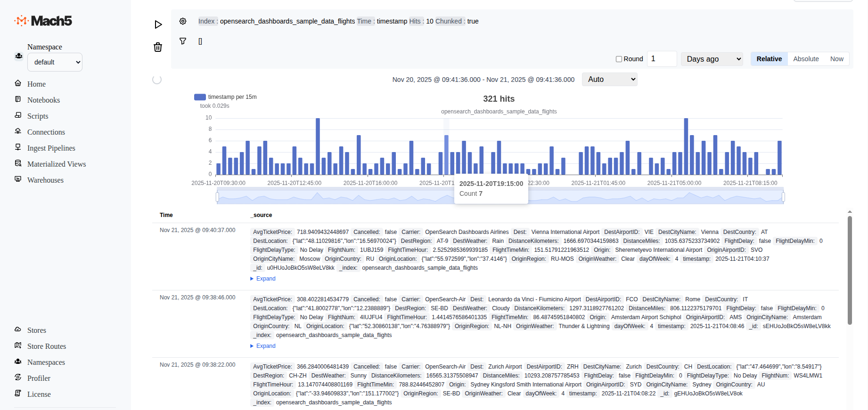Click the relative time number field
Image resolution: width=868 pixels, height=410 pixels.
tap(662, 59)
